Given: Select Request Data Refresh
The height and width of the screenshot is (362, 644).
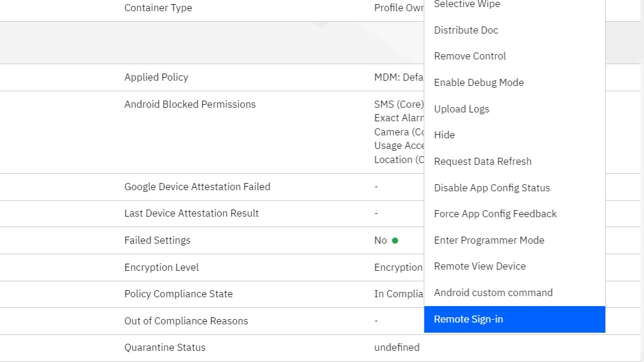Looking at the screenshot, I should tap(483, 161).
